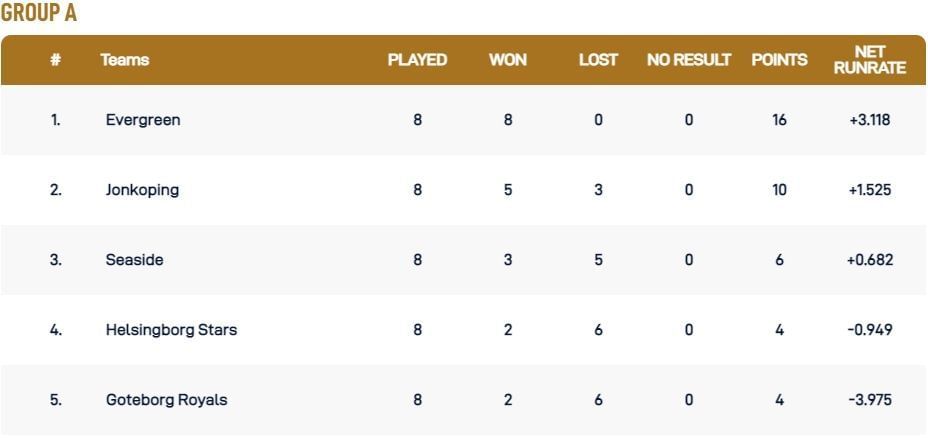Click the GROUP A heading

click(x=39, y=14)
